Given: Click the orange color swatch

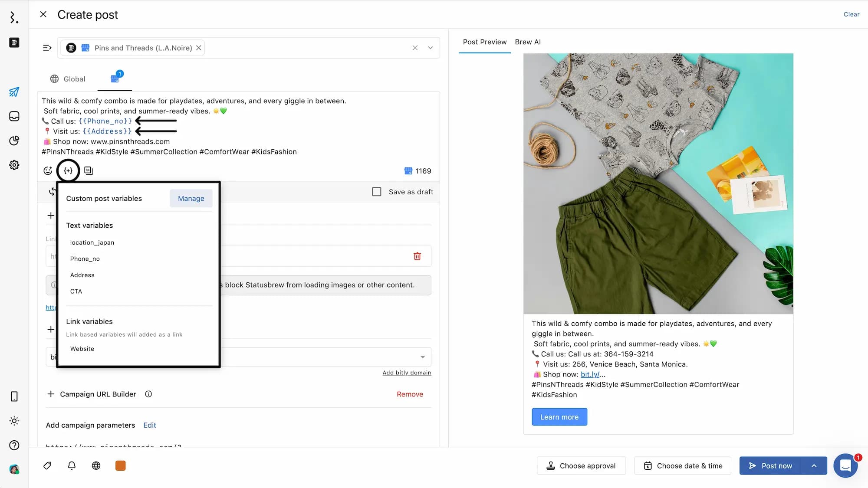Looking at the screenshot, I should tap(120, 465).
